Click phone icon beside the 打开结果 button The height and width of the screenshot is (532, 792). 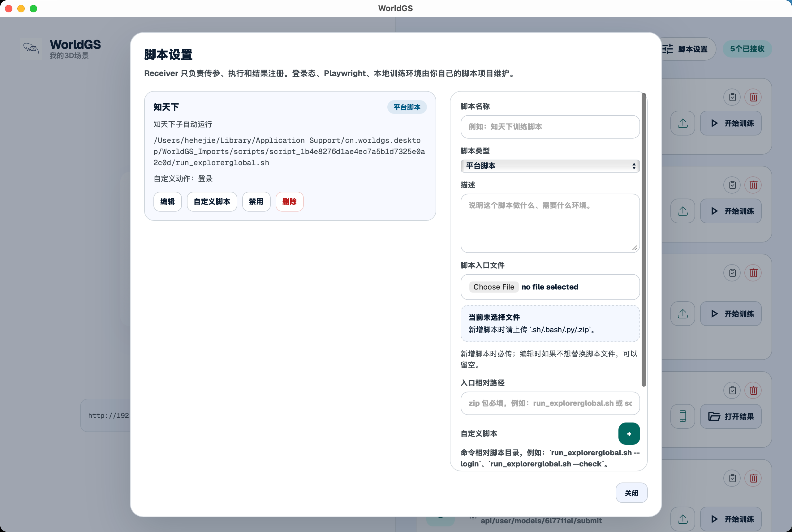click(x=683, y=416)
